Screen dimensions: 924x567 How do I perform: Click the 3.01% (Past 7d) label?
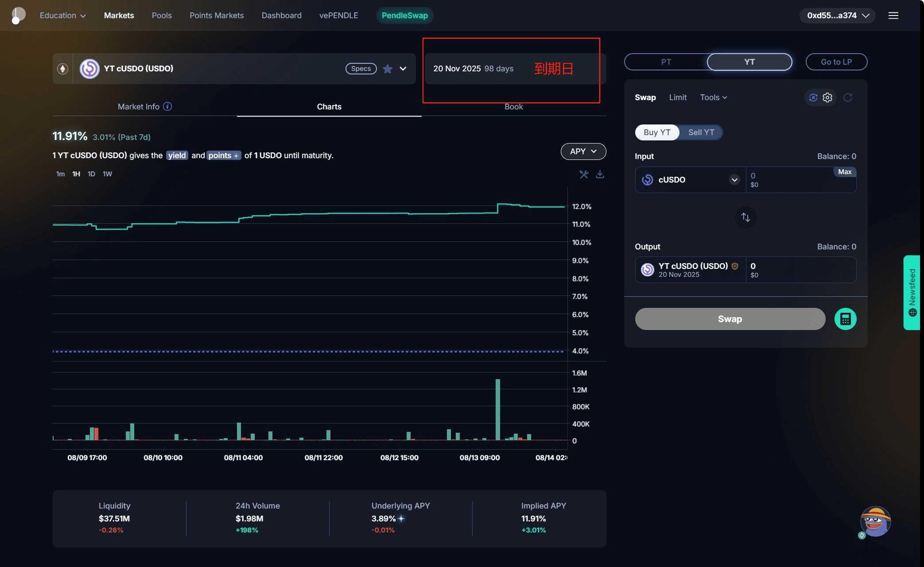(121, 137)
